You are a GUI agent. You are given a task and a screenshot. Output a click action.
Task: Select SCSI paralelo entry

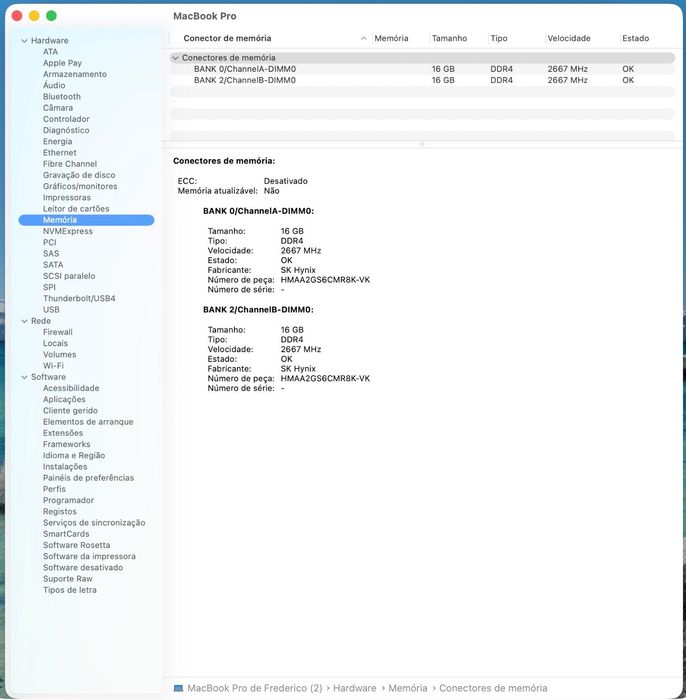coord(69,276)
